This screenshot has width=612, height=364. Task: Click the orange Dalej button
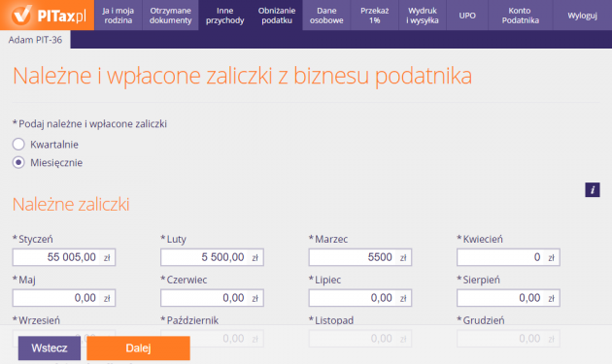pos(138,348)
